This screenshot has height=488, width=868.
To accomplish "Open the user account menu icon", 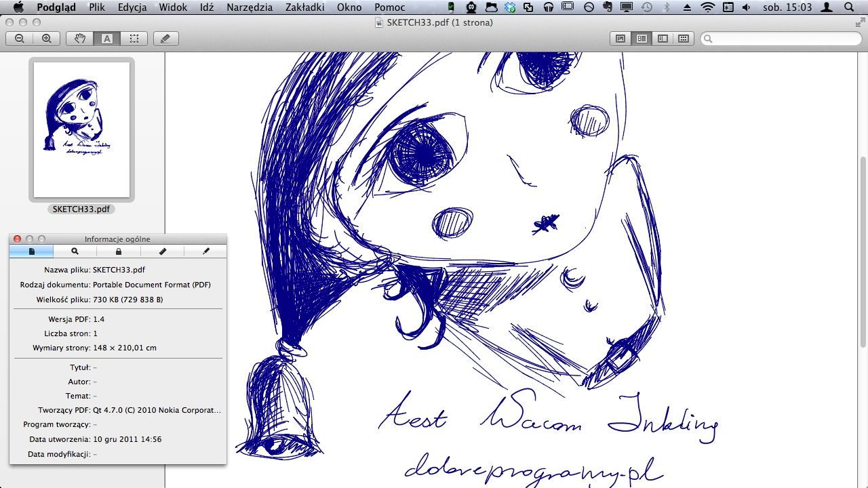I will (827, 7).
